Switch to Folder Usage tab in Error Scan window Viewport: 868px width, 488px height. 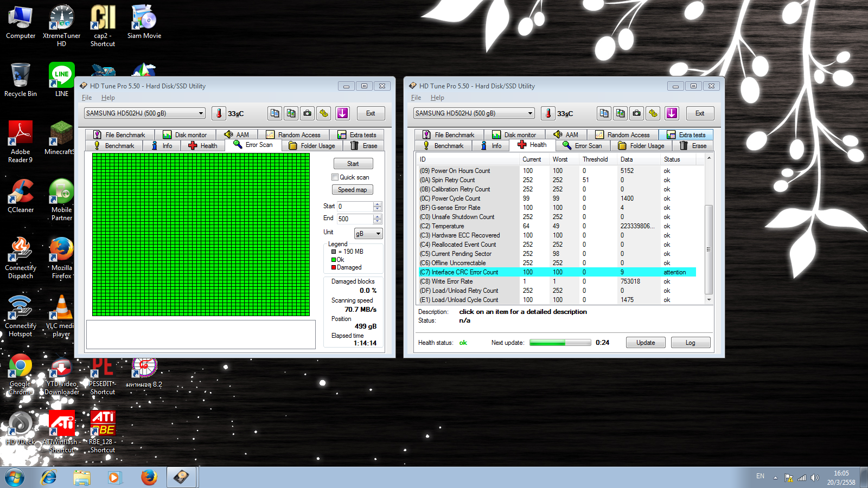click(312, 146)
